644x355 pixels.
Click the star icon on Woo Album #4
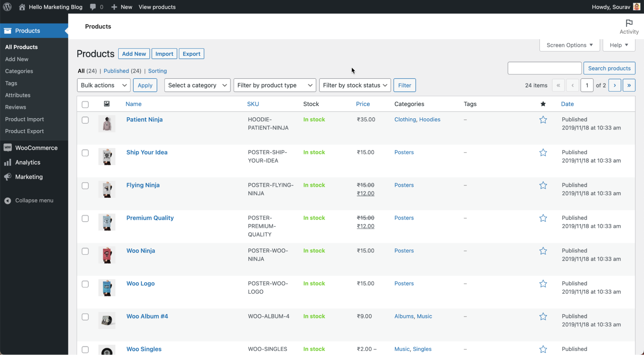[543, 316]
